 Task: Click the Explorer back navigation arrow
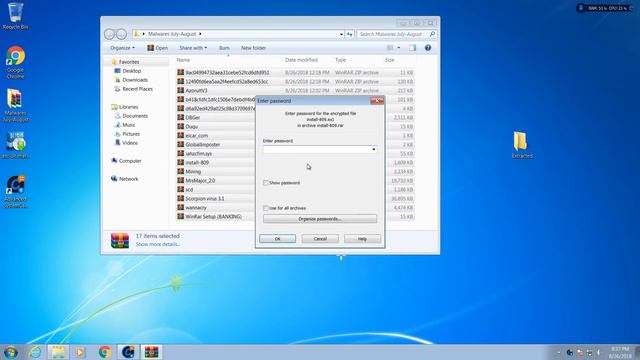(x=109, y=34)
